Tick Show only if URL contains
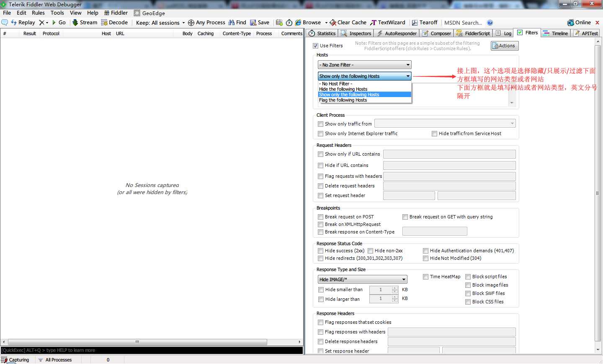This screenshot has height=364, width=603. pyautogui.click(x=321, y=154)
